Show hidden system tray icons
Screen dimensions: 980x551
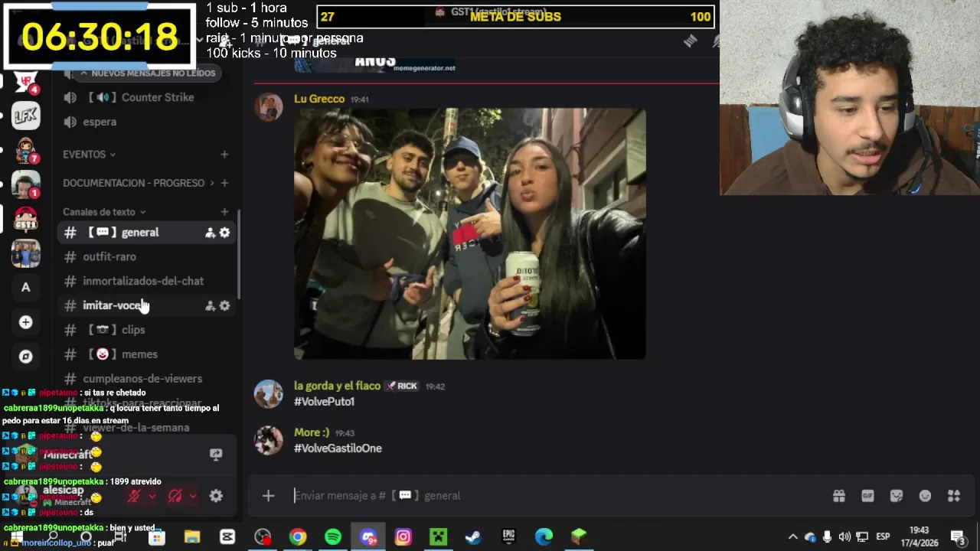[x=793, y=537]
